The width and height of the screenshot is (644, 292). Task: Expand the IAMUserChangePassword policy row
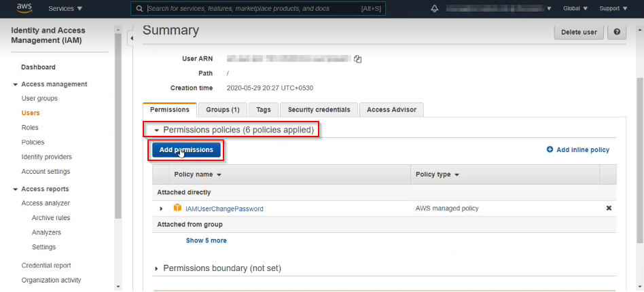pyautogui.click(x=162, y=208)
